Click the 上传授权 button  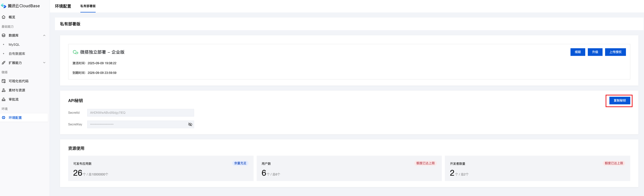615,52
